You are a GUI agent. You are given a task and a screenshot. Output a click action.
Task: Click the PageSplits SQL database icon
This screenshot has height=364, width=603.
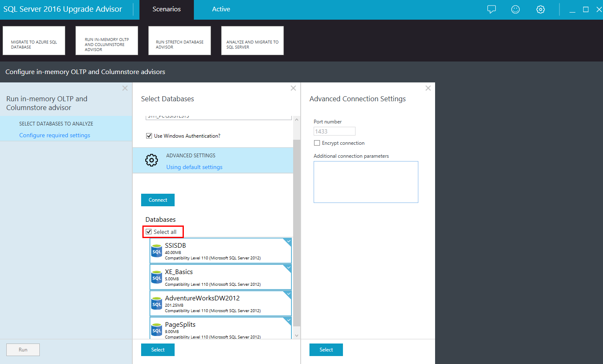pyautogui.click(x=156, y=330)
